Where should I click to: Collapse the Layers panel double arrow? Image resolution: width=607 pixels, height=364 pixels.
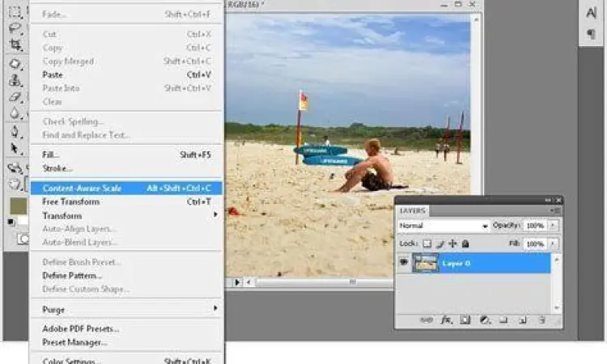pos(548,200)
